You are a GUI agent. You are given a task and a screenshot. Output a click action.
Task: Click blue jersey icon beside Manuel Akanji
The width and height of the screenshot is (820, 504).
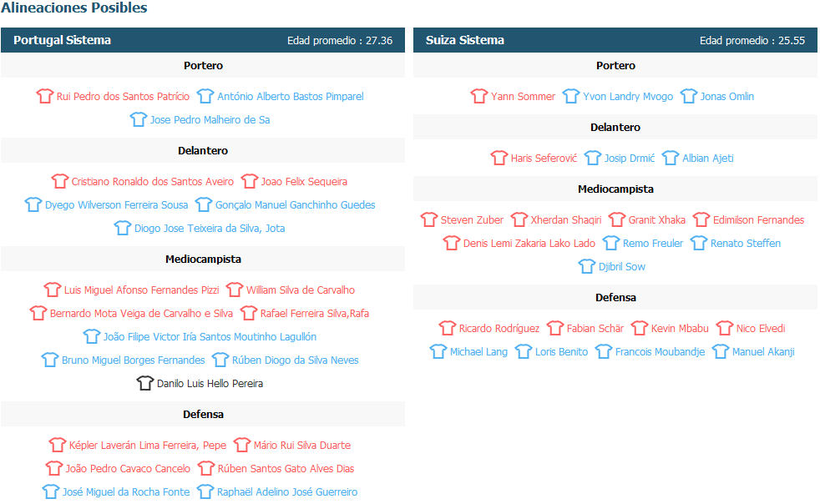(721, 351)
